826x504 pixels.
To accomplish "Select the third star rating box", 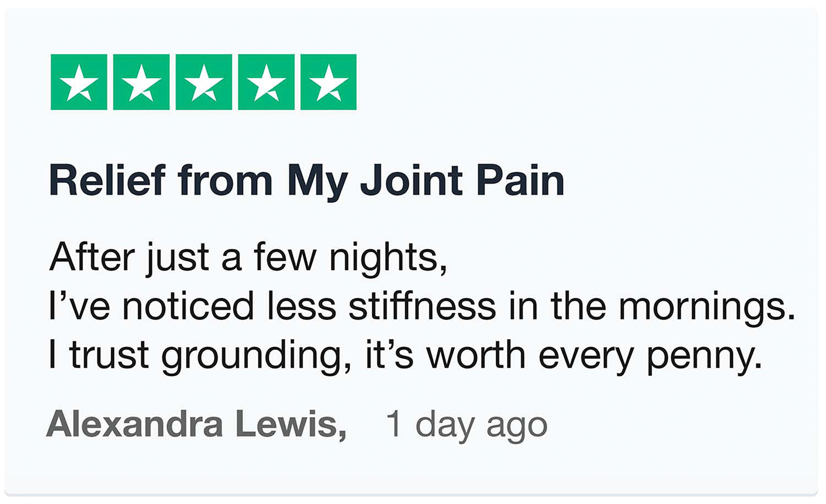I will point(204,82).
